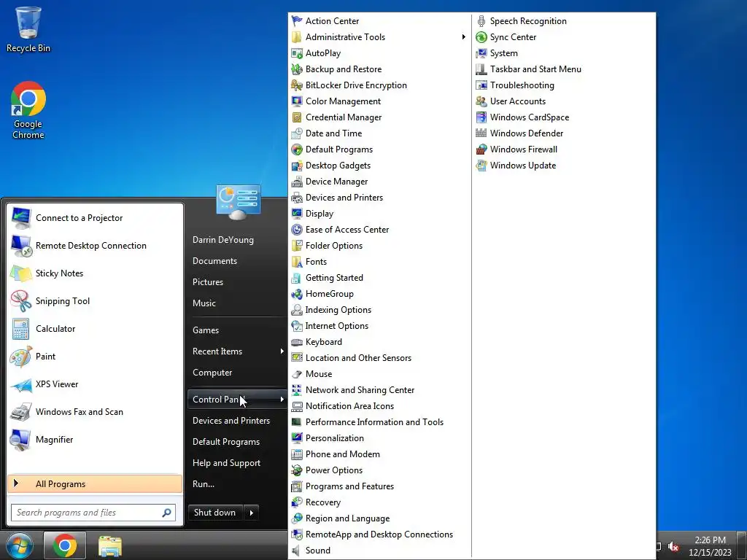Open the Games link
This screenshot has width=747, height=560.
205,330
